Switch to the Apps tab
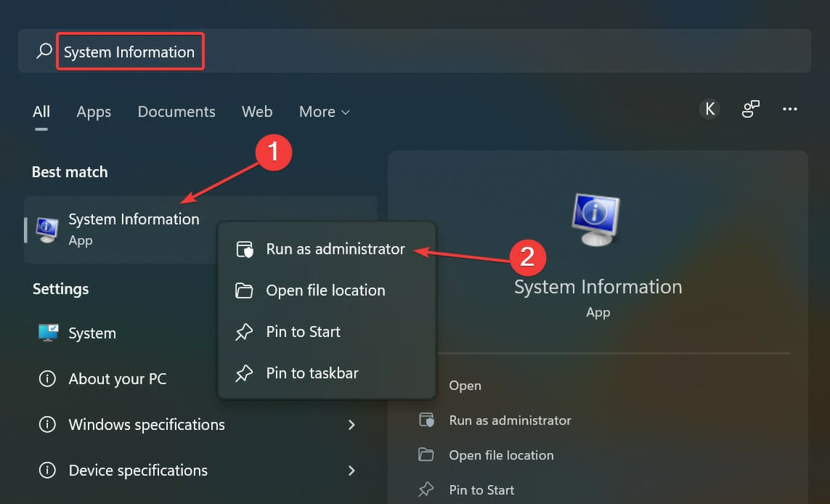 click(x=94, y=112)
